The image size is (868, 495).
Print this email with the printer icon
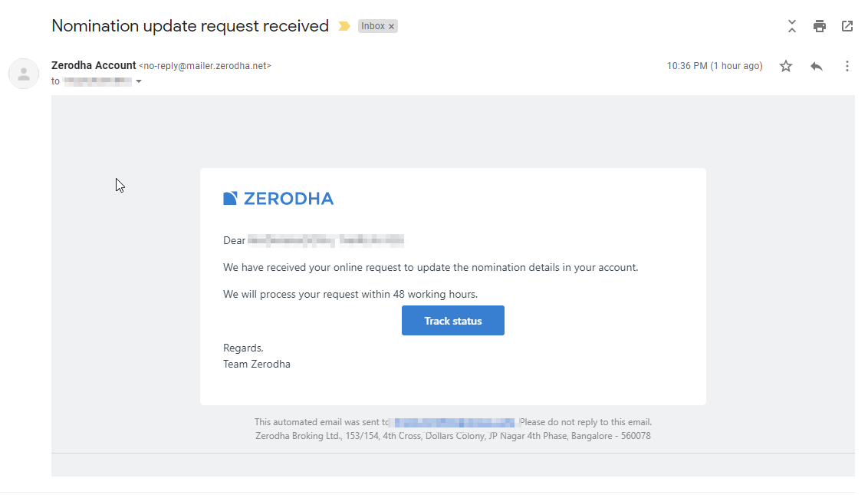pyautogui.click(x=819, y=26)
